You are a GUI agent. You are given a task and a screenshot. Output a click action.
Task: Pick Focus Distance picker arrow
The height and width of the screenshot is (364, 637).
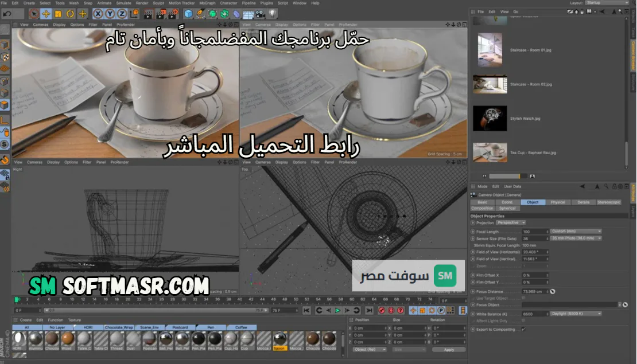tap(553, 291)
